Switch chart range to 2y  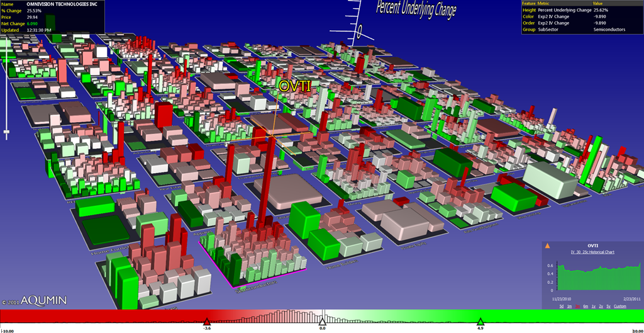tap(601, 307)
